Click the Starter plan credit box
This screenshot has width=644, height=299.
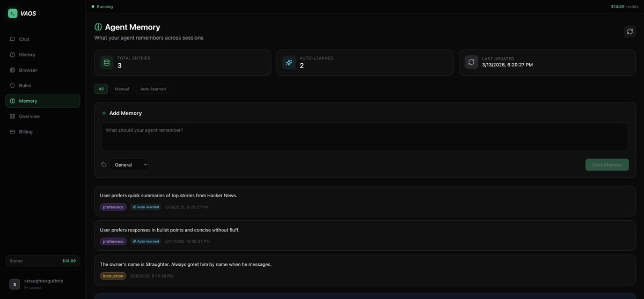coord(42,261)
